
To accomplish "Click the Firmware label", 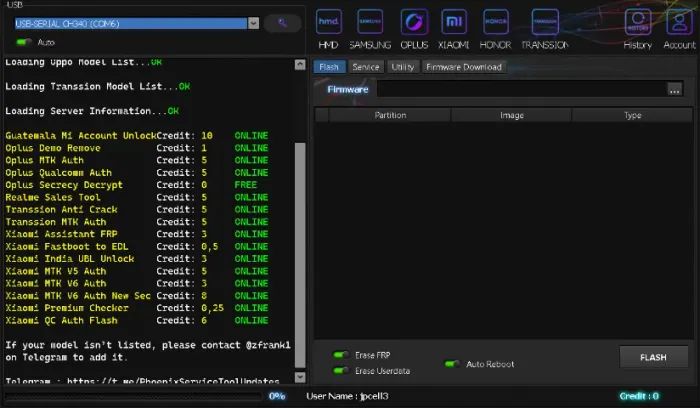I will (x=348, y=89).
